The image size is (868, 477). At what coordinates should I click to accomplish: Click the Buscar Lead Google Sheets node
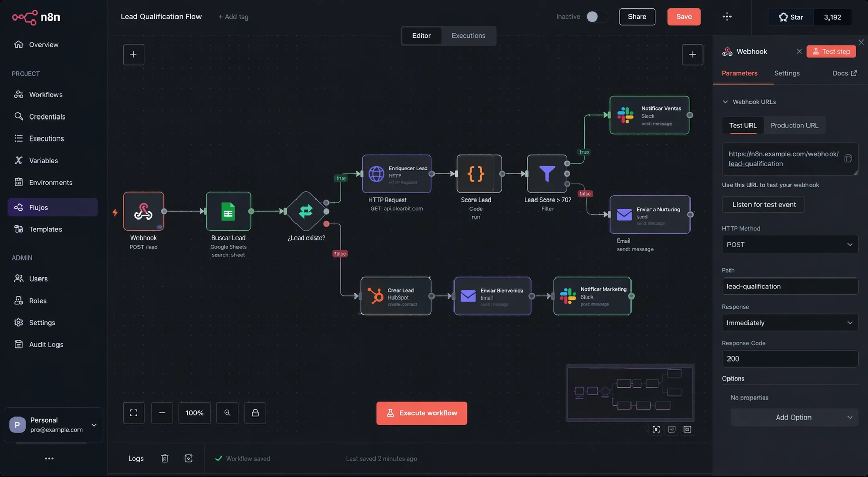[228, 211]
